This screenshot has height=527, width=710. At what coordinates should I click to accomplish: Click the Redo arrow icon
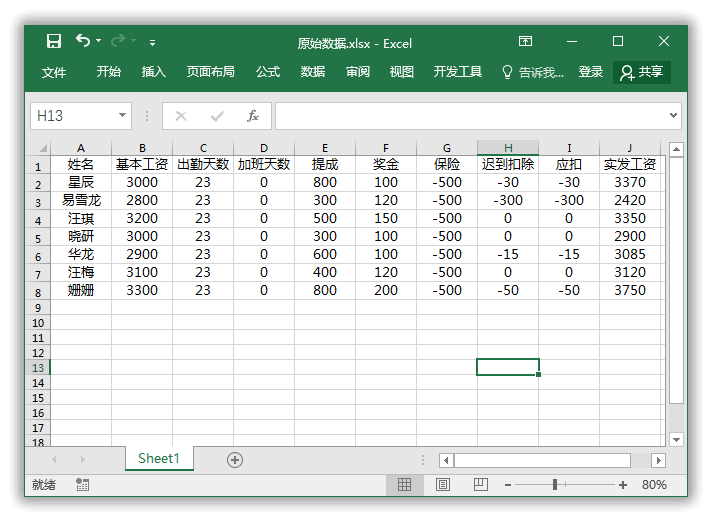[x=118, y=41]
